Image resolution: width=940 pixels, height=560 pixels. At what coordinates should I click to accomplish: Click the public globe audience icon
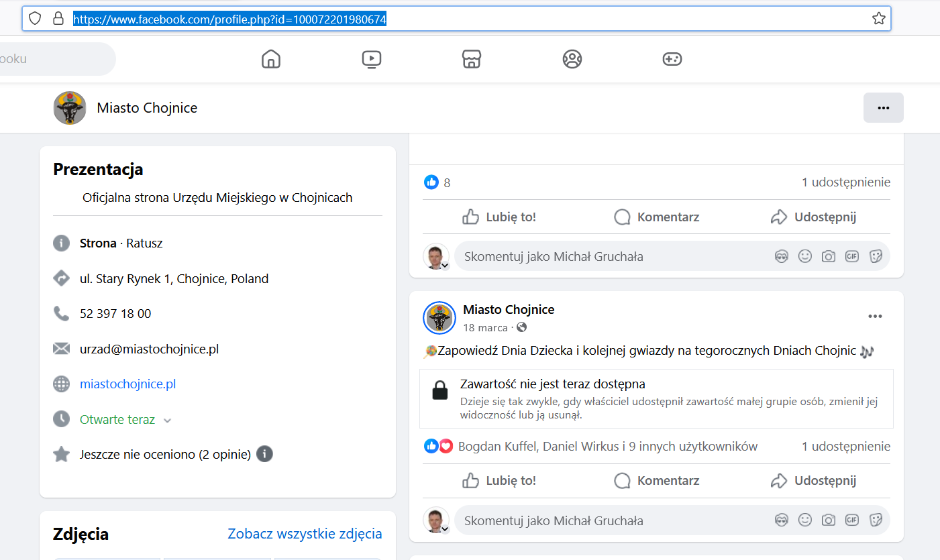coord(521,328)
